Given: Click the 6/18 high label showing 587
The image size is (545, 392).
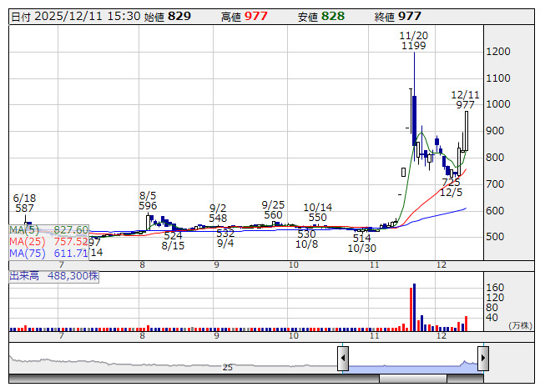Looking at the screenshot, I should 24,203.
